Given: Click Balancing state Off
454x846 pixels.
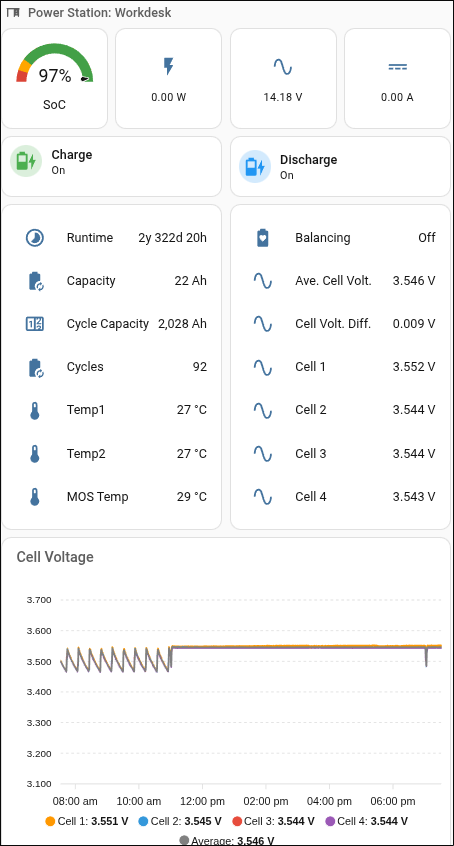Looking at the screenshot, I should click(x=426, y=238).
